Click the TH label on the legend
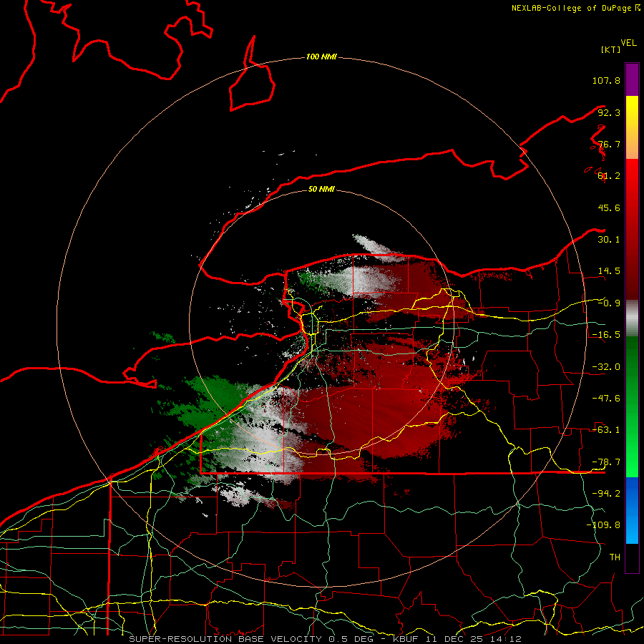Image resolution: width=644 pixels, height=644 pixels. click(x=615, y=557)
